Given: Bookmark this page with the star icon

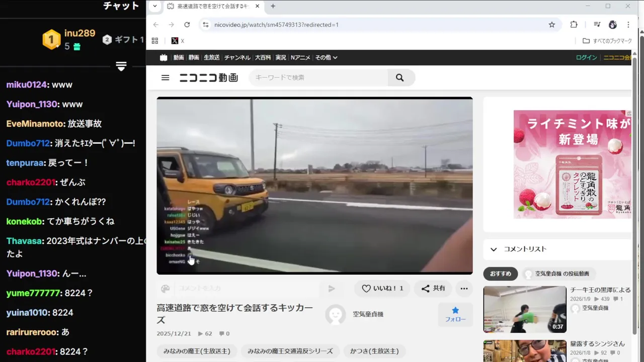Looking at the screenshot, I should click(552, 25).
